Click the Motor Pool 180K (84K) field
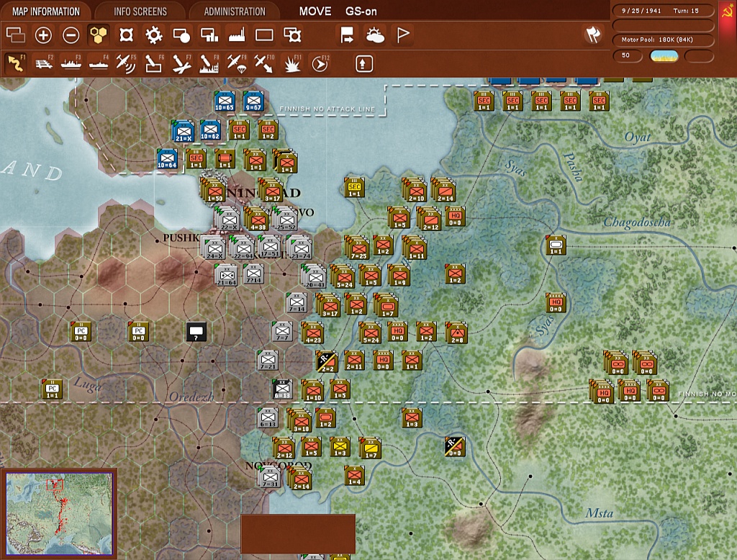 [x=663, y=40]
